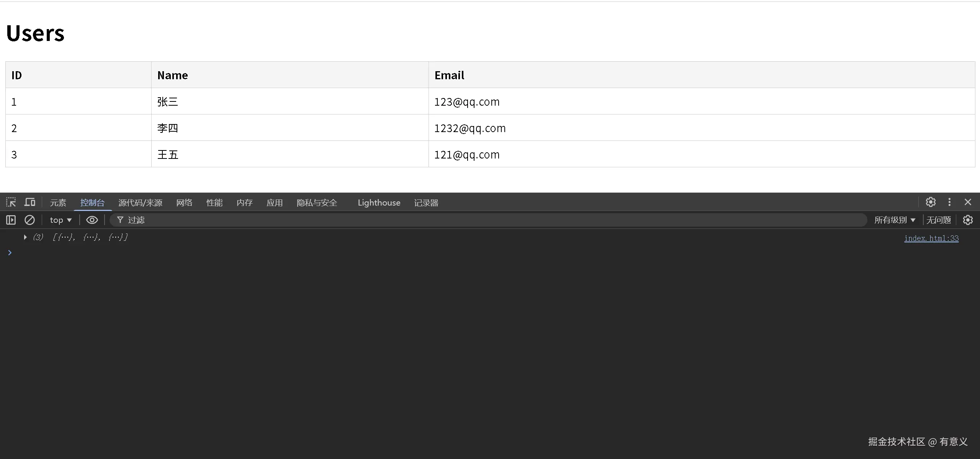Close the DevTools panel
The image size is (980, 459).
coord(968,202)
